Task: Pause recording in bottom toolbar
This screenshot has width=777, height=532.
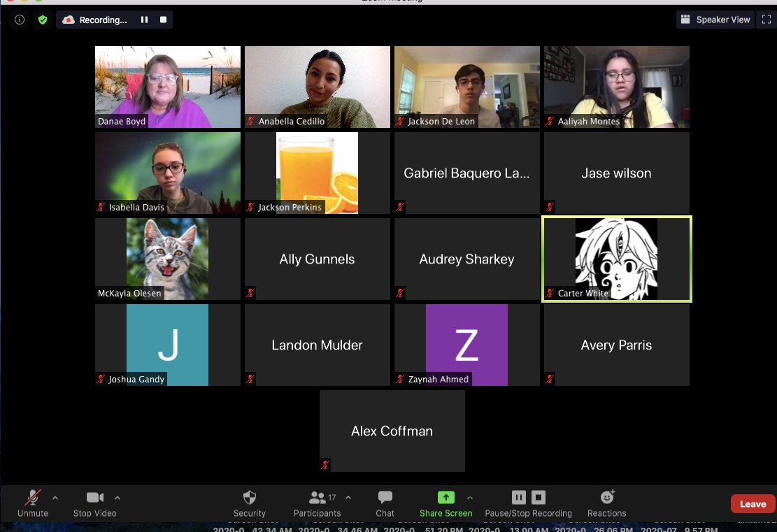Action: click(518, 497)
